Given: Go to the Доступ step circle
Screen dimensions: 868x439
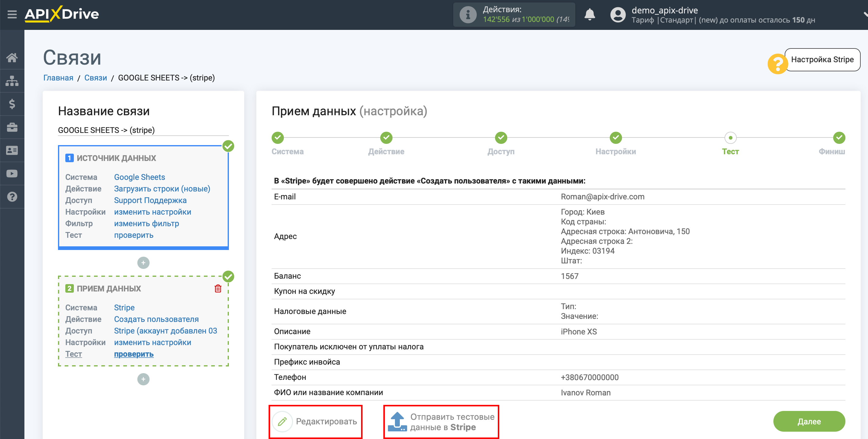Looking at the screenshot, I should [501, 138].
